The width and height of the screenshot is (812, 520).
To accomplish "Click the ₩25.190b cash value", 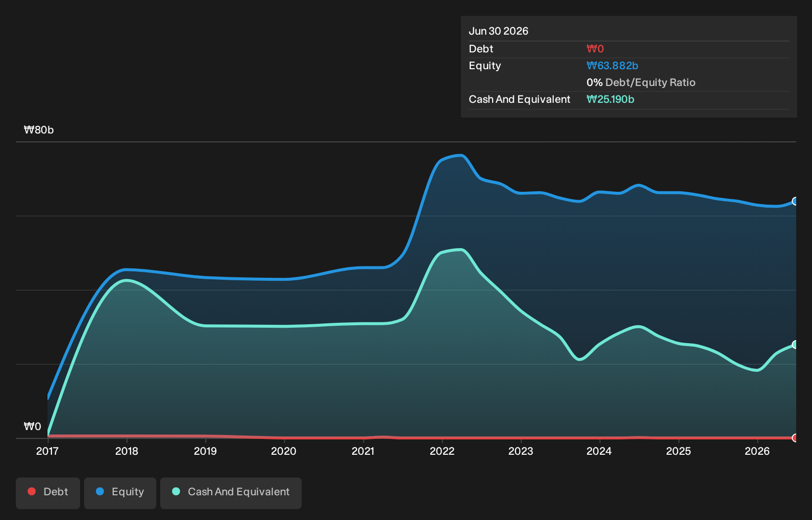I will pos(610,99).
